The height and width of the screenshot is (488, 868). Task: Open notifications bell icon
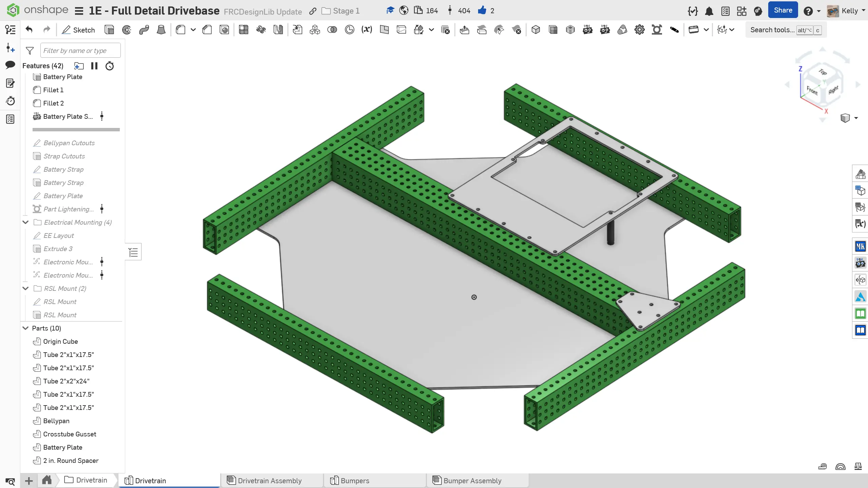click(709, 11)
